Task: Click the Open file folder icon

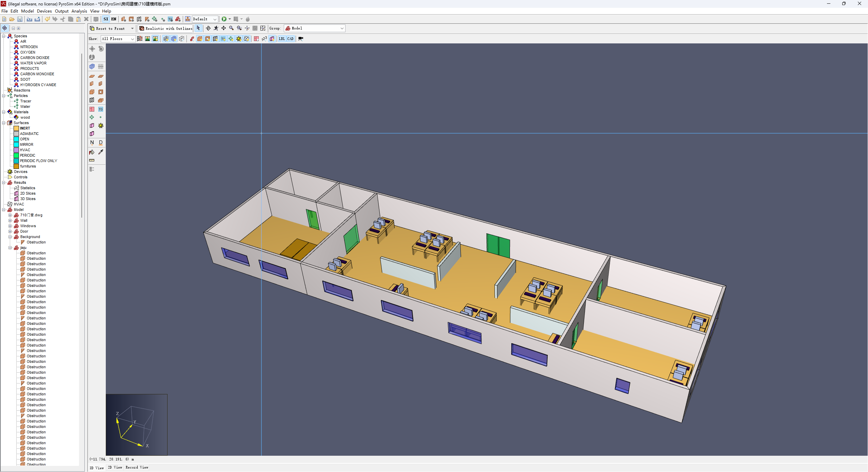Action: [x=12, y=19]
